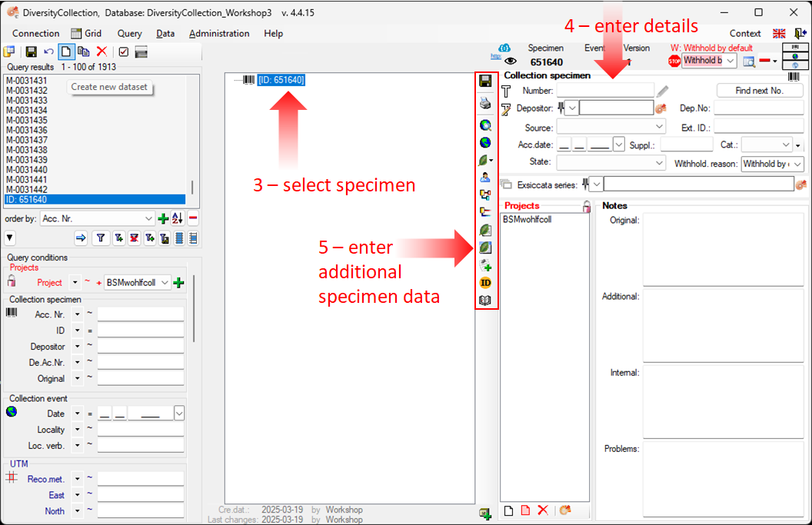The height and width of the screenshot is (525, 812).
Task: Click the blue undo arrow icon
Action: click(48, 52)
